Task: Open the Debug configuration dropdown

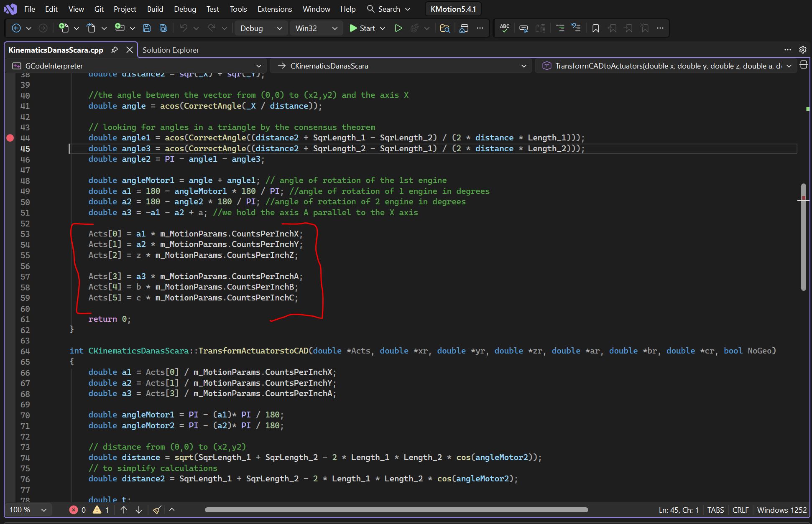Action: point(261,28)
